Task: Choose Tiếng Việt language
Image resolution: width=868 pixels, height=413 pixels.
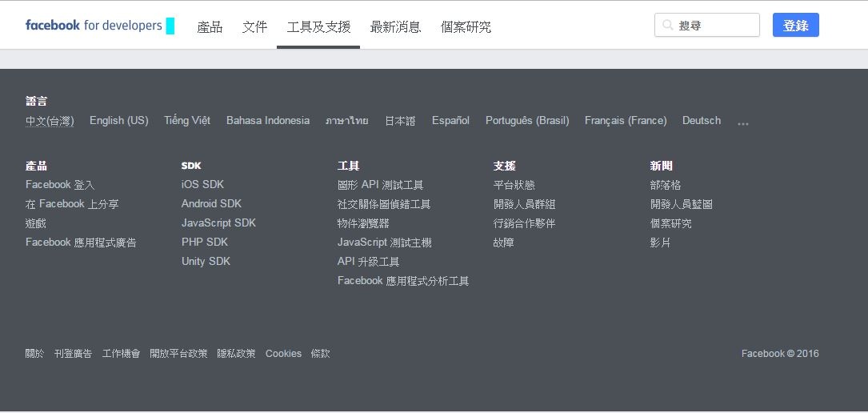Action: tap(187, 121)
